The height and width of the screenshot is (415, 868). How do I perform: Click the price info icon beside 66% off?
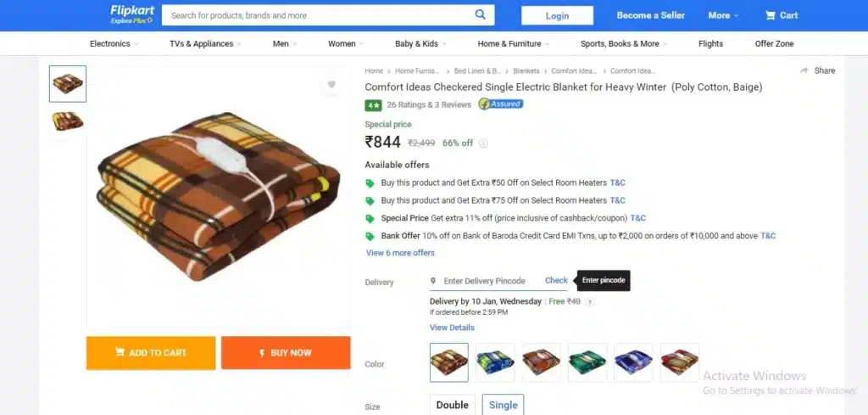(x=483, y=143)
